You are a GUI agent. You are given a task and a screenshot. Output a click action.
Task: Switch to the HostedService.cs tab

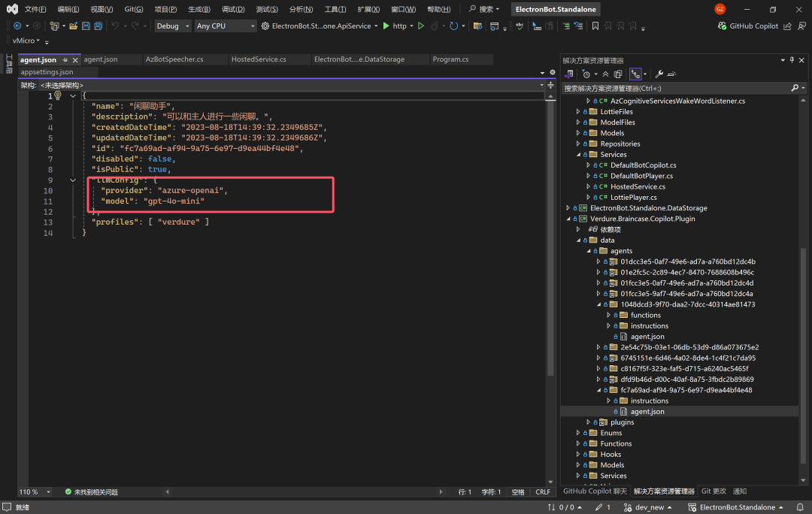259,59
